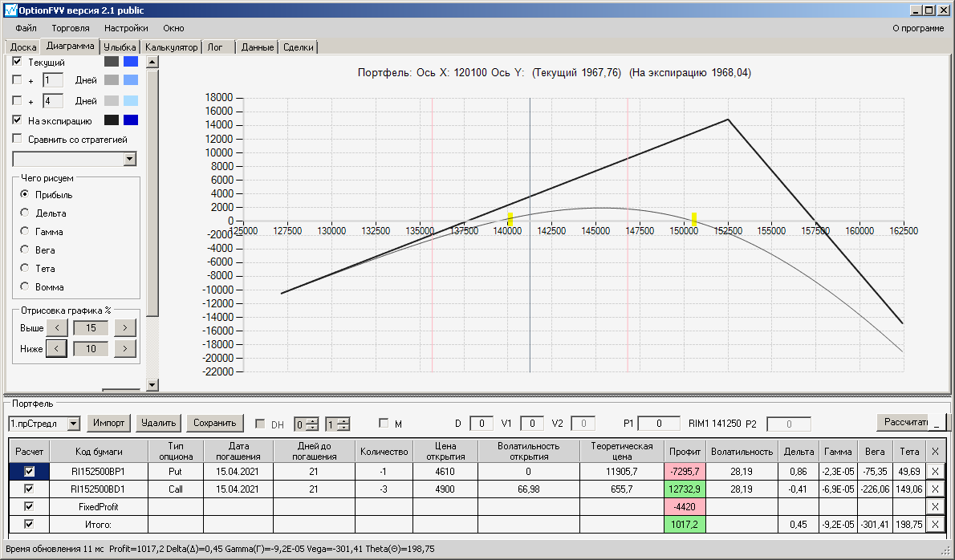Viewport: 955px width, 560px height.
Task: Select the Тета radio button
Action: [x=24, y=267]
